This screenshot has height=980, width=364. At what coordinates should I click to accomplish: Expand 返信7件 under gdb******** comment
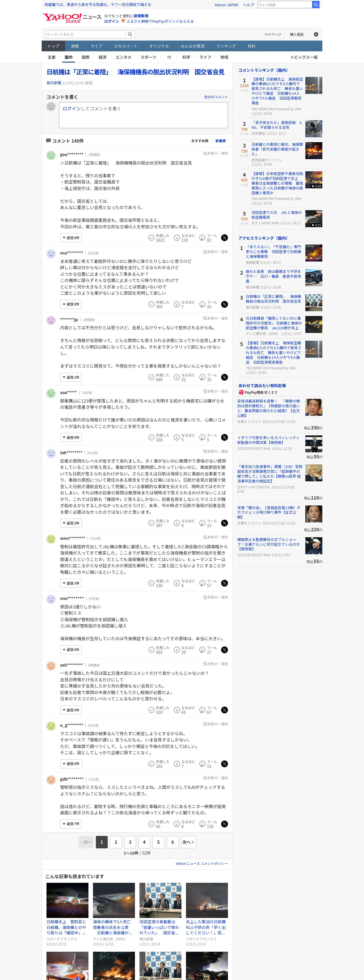tap(71, 824)
